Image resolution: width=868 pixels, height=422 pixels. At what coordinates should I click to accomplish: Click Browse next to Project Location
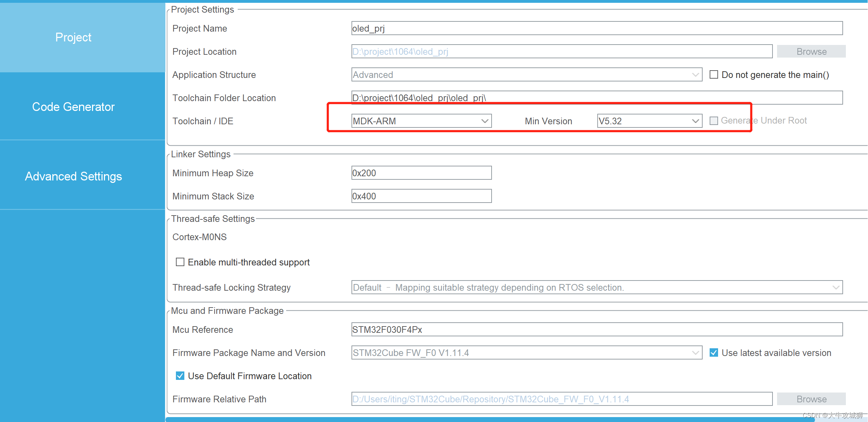click(x=811, y=52)
